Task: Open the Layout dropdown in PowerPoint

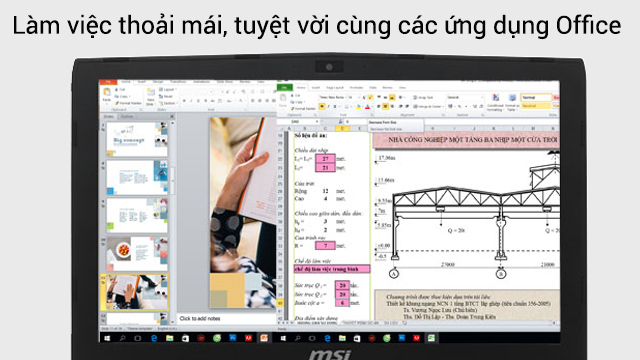Action: point(167,89)
